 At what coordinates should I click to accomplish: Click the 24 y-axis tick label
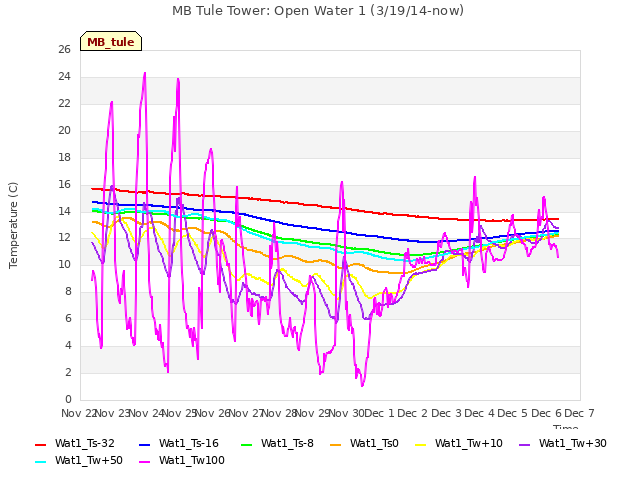click(64, 76)
